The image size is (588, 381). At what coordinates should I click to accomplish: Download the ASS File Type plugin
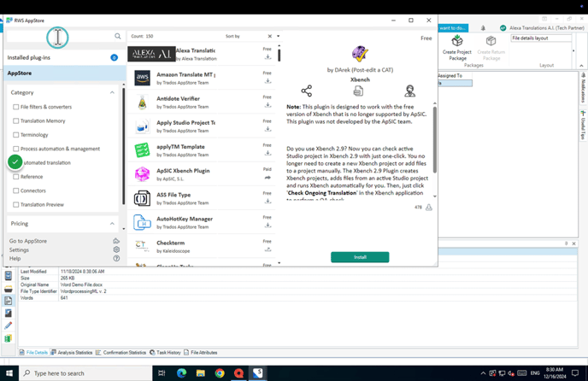pos(268,201)
